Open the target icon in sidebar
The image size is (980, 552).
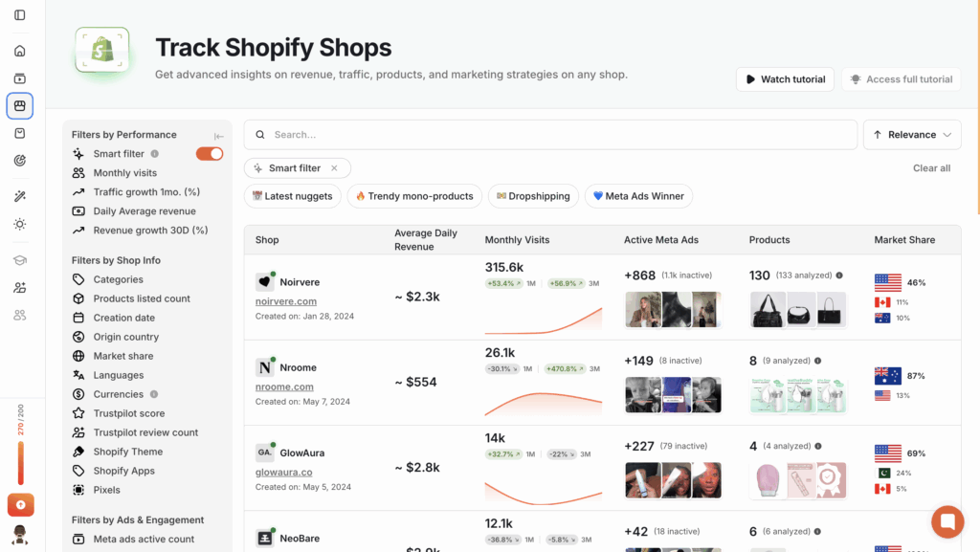point(20,161)
